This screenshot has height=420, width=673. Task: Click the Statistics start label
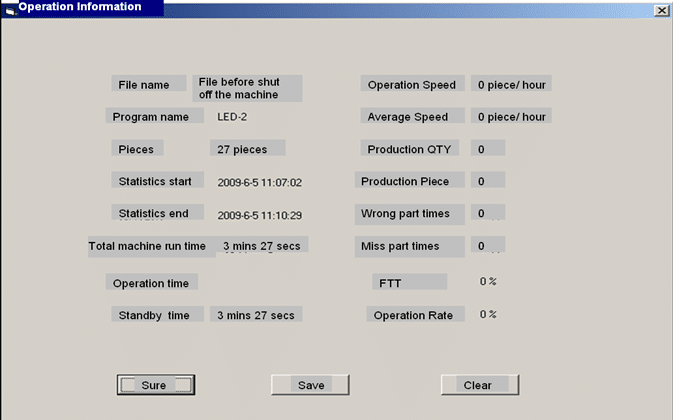tap(158, 180)
